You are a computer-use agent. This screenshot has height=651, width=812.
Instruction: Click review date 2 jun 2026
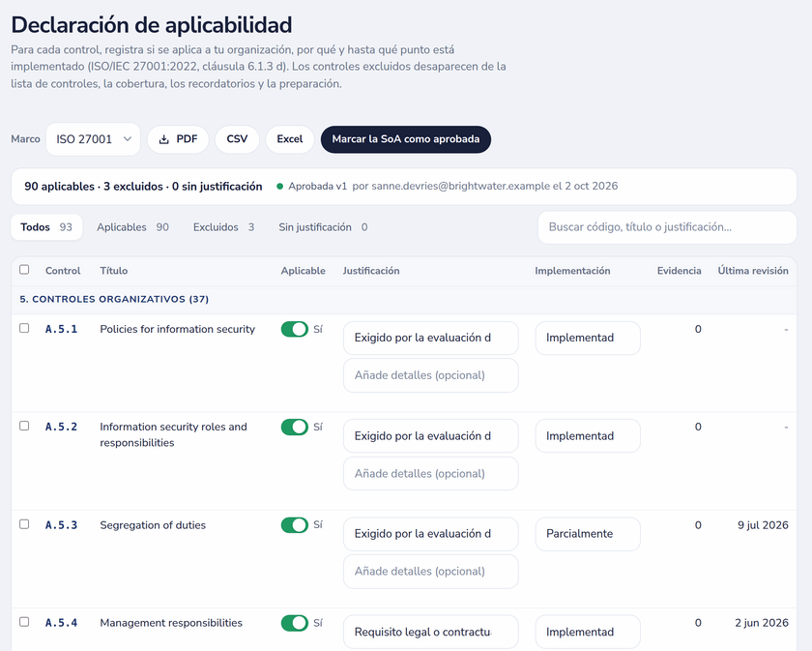point(762,623)
